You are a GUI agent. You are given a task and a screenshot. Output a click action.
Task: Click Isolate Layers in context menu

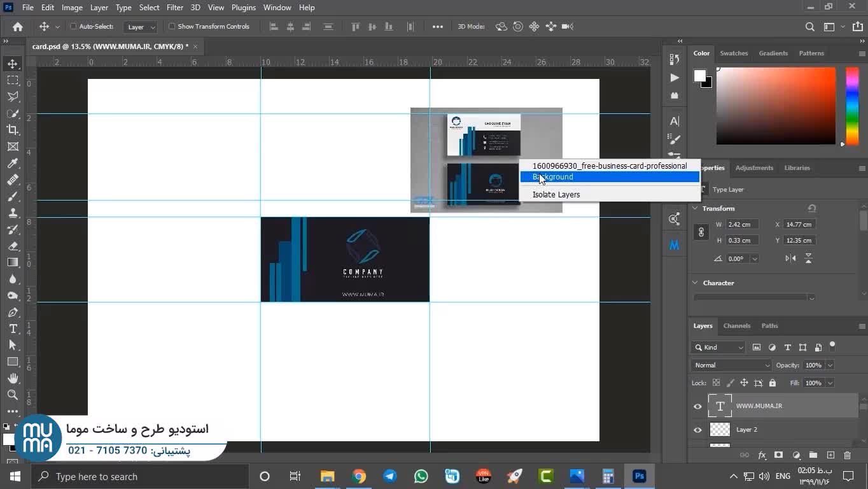click(556, 195)
